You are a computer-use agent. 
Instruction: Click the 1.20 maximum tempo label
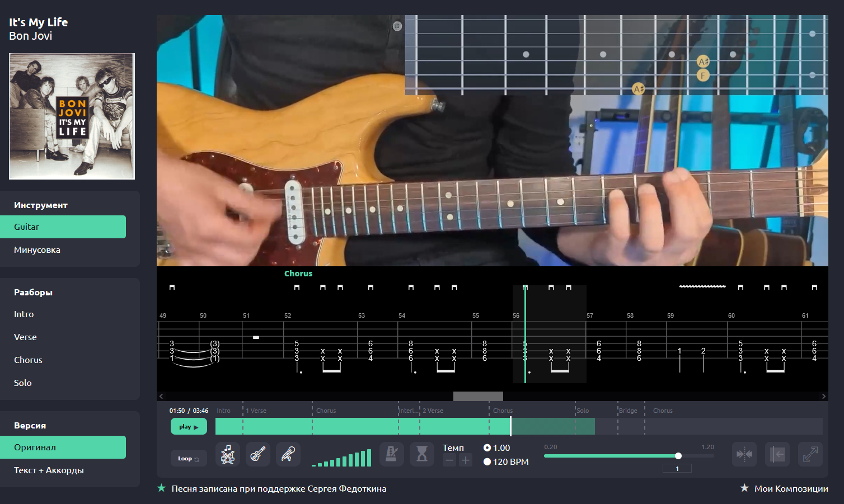707,447
